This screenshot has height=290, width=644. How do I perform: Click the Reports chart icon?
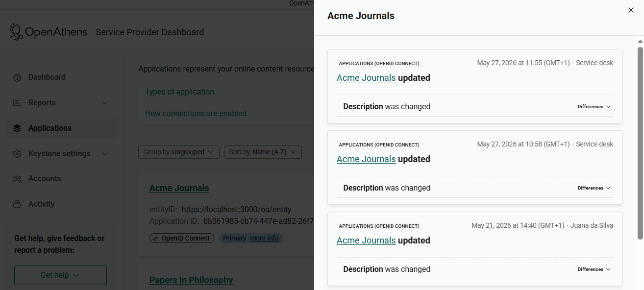pos(17,103)
